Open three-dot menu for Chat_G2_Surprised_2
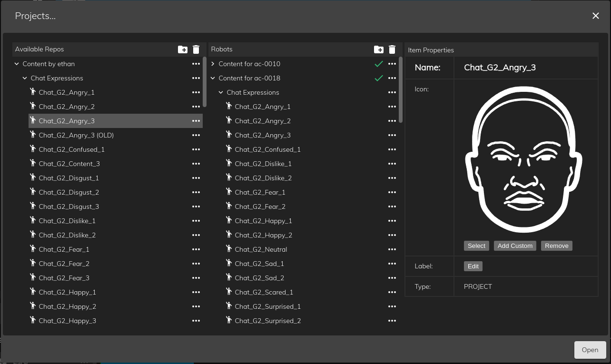The height and width of the screenshot is (364, 611). pyautogui.click(x=392, y=321)
